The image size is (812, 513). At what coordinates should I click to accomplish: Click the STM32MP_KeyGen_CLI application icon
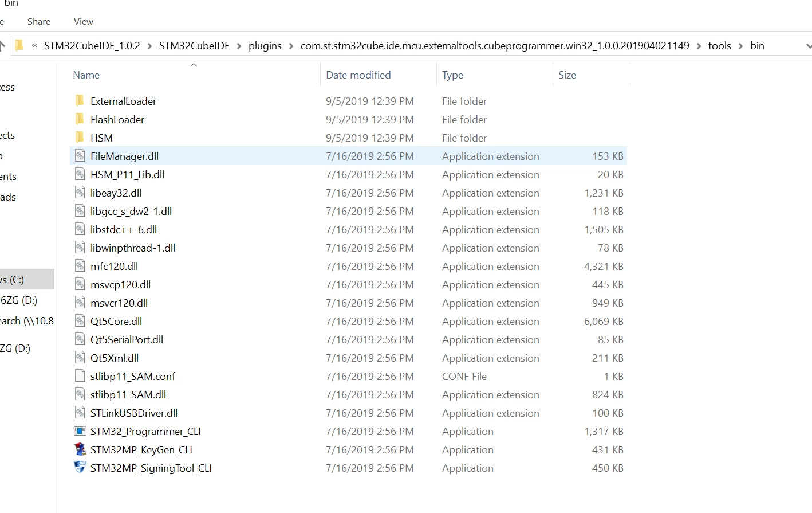click(x=80, y=449)
